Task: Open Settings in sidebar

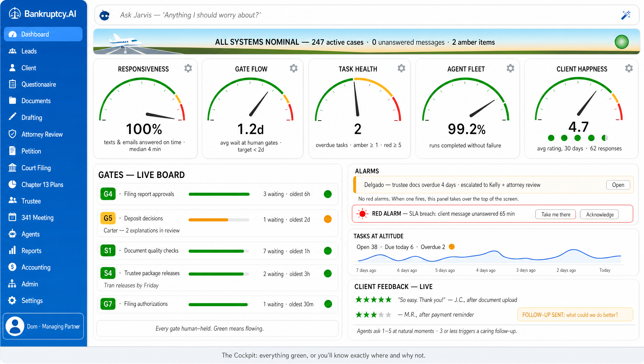Action: [x=43, y=301]
